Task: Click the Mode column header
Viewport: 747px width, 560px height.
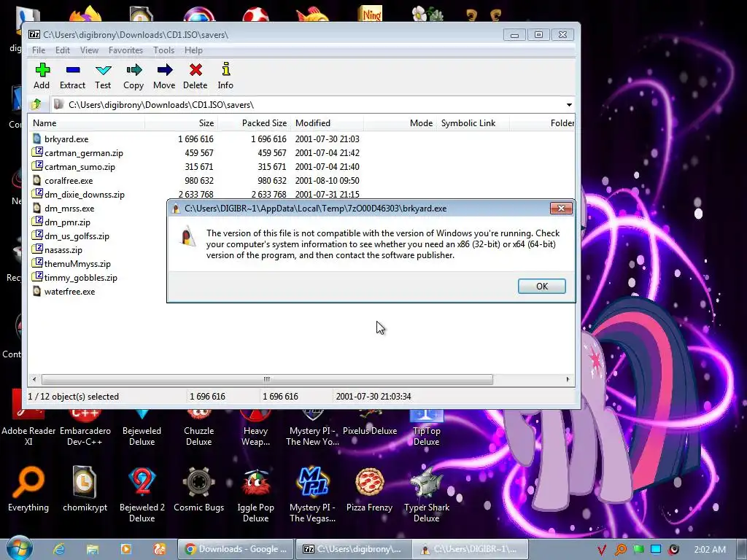Action: tap(400, 122)
